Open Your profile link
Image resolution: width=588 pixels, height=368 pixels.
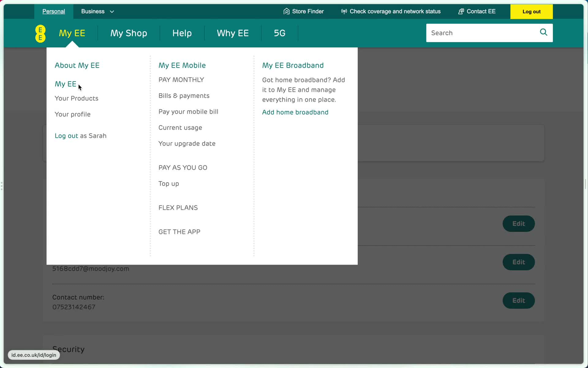(x=73, y=114)
